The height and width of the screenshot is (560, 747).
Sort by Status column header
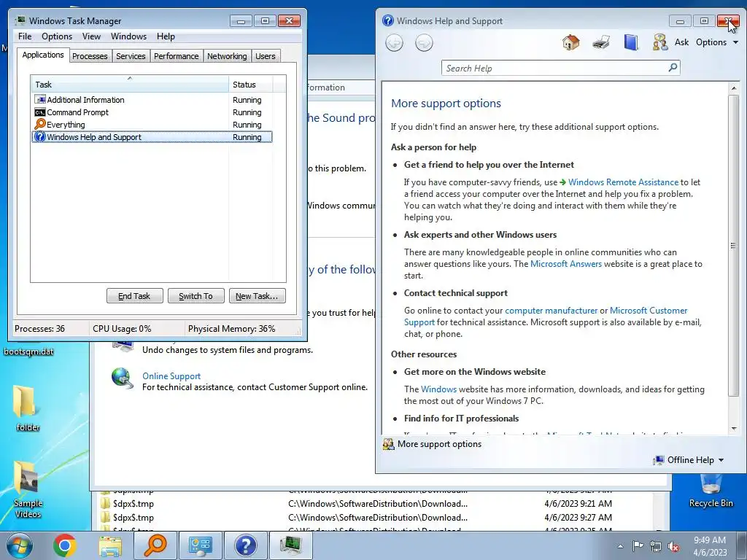tap(251, 85)
